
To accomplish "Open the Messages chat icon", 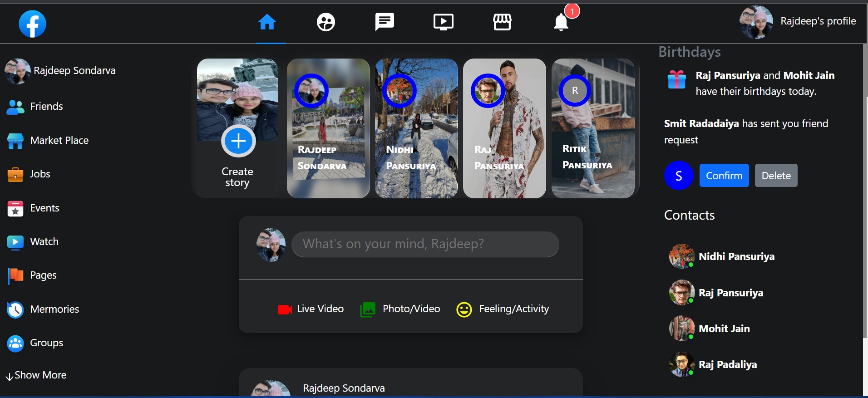I will (x=385, y=22).
